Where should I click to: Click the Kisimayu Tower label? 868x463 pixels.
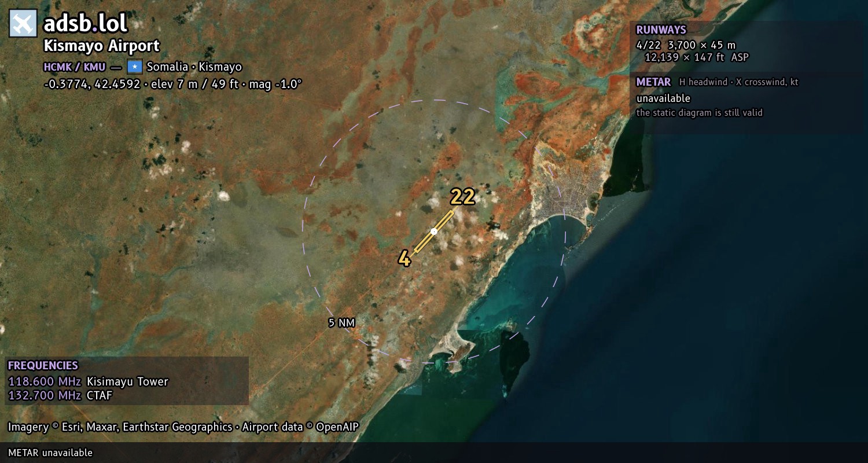(127, 381)
